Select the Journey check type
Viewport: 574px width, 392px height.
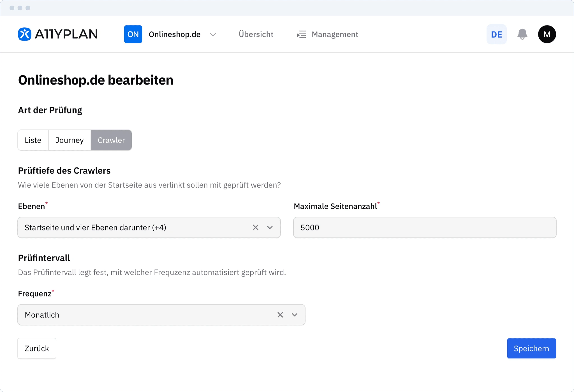69,140
